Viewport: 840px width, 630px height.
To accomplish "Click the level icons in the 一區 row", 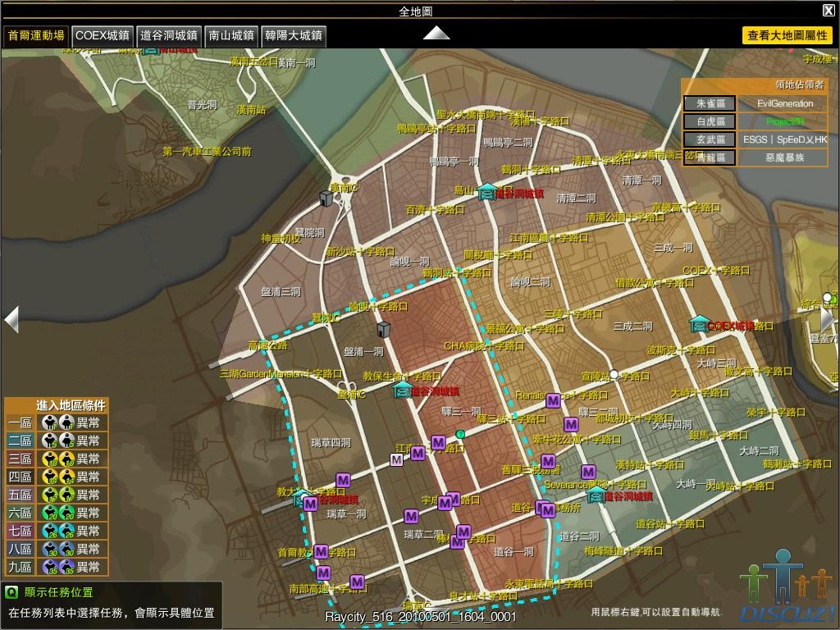I will coord(58,422).
